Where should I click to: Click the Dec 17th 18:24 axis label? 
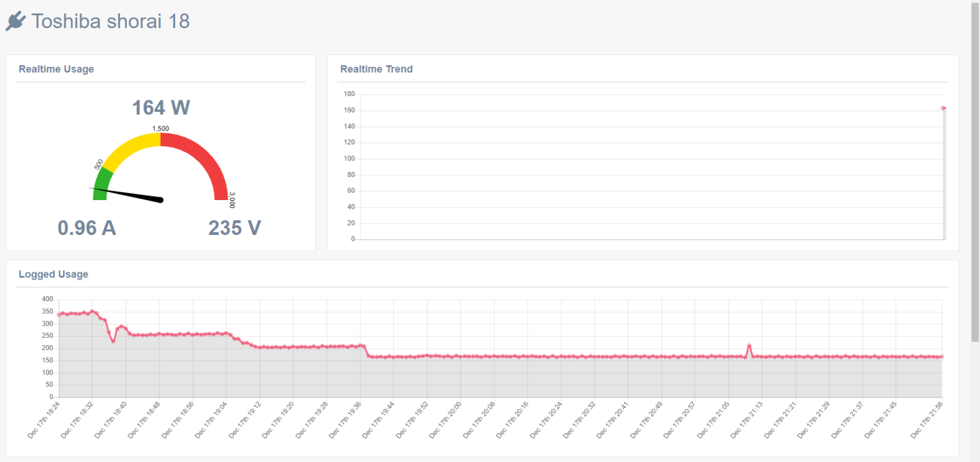pos(43,420)
